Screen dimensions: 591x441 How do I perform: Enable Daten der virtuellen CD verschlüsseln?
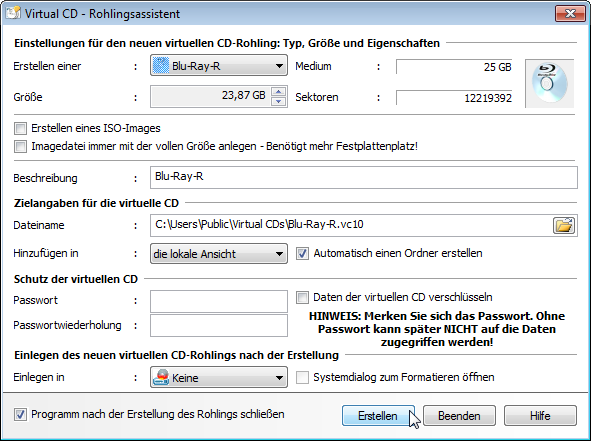(x=302, y=297)
